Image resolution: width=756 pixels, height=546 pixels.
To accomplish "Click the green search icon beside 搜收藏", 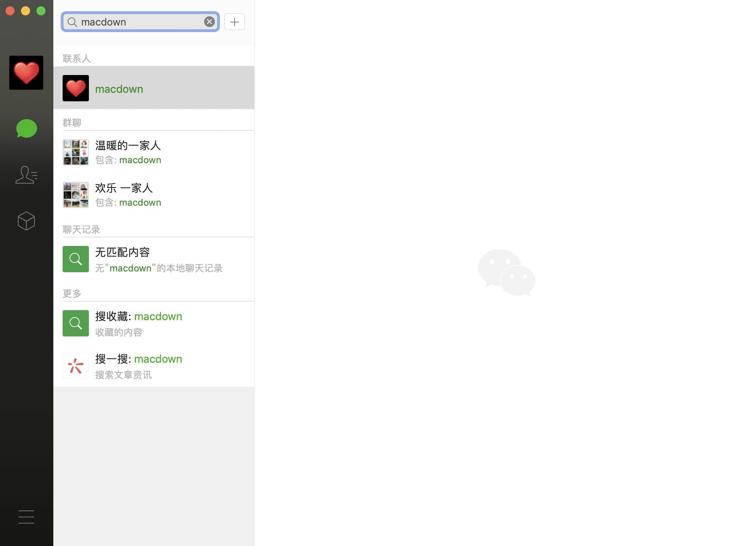I will 76,323.
